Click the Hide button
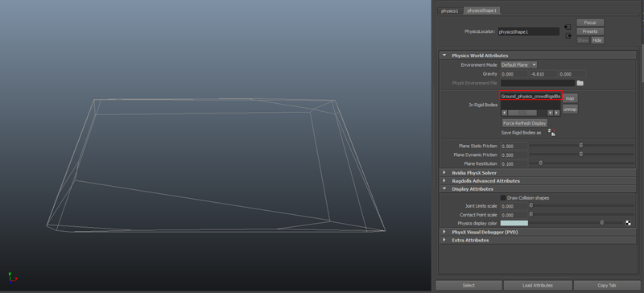 click(597, 40)
